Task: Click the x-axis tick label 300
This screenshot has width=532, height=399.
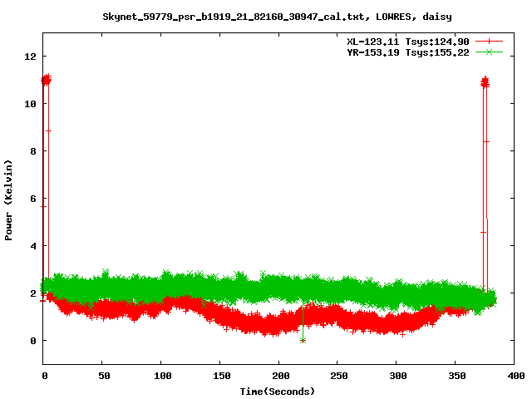Action: point(398,376)
